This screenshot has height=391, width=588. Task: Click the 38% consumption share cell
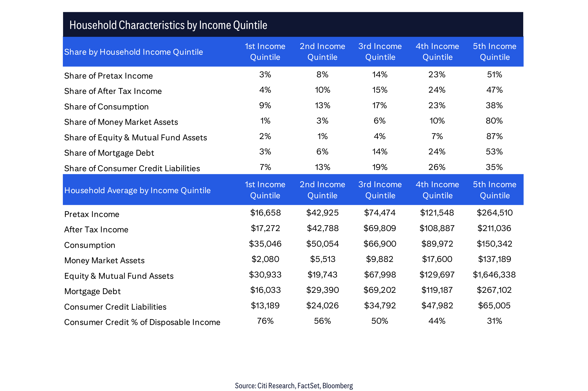coord(494,105)
